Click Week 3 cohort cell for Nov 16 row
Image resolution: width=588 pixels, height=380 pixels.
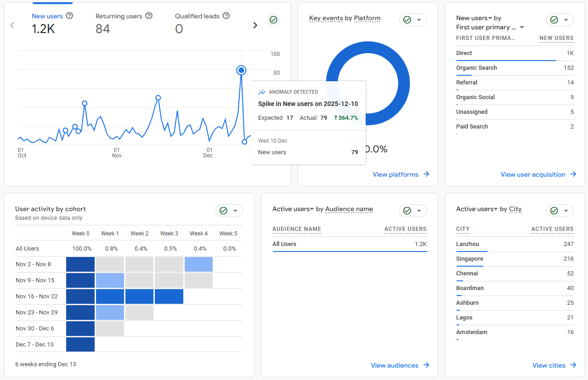pyautogui.click(x=169, y=296)
